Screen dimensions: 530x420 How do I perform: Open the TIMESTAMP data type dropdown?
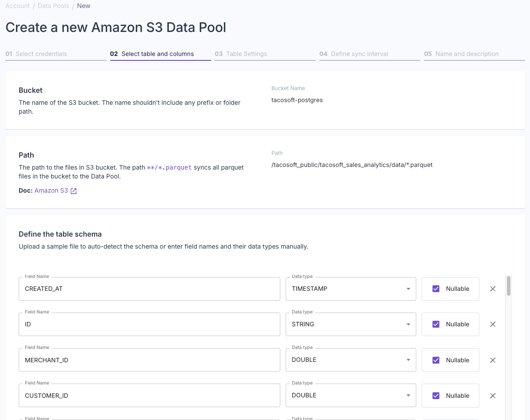407,289
